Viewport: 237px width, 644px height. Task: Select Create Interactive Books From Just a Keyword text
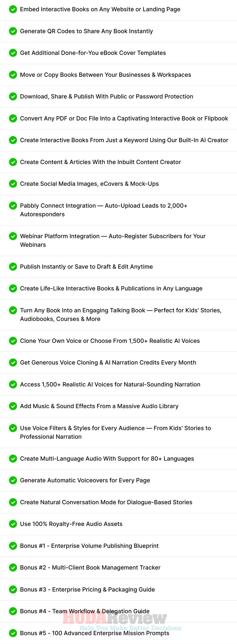pos(124,140)
